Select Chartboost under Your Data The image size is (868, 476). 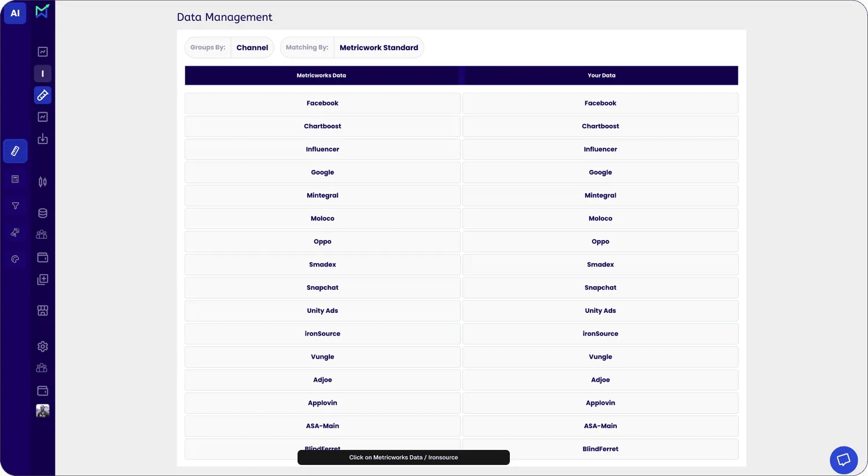pyautogui.click(x=600, y=126)
